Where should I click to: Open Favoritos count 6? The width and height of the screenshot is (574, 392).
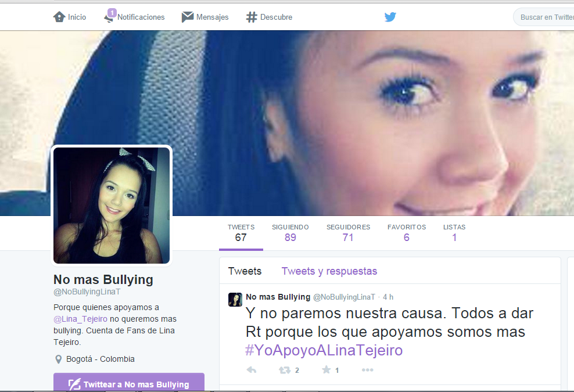[407, 233]
